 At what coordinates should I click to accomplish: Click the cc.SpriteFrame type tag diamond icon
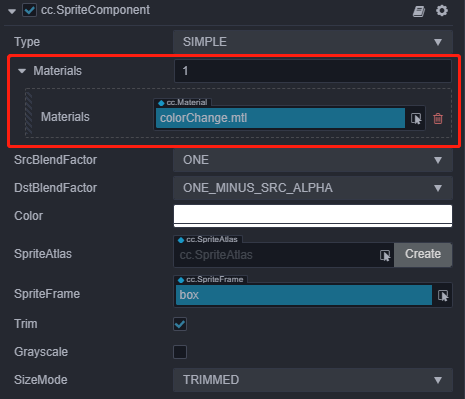tap(181, 280)
